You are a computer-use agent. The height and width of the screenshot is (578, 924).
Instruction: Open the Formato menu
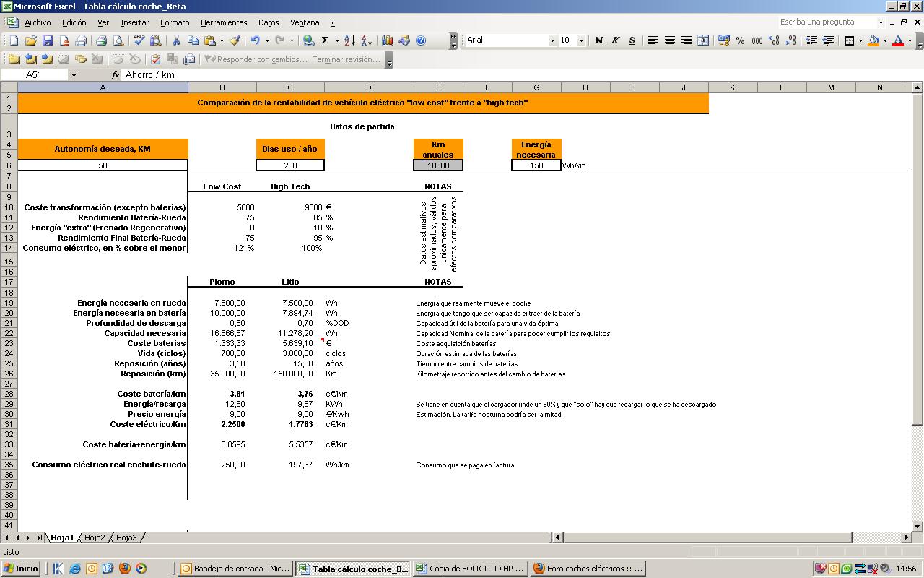(175, 22)
